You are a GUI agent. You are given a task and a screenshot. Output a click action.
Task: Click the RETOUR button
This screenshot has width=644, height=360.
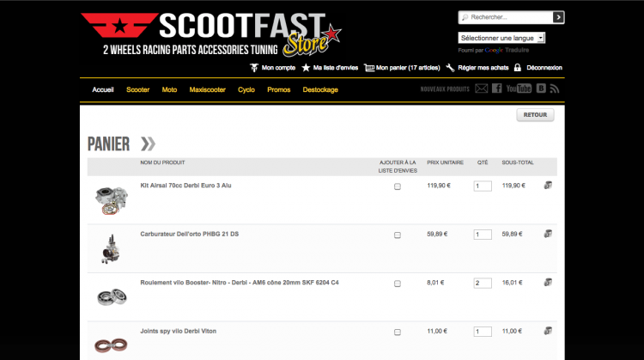click(x=535, y=114)
